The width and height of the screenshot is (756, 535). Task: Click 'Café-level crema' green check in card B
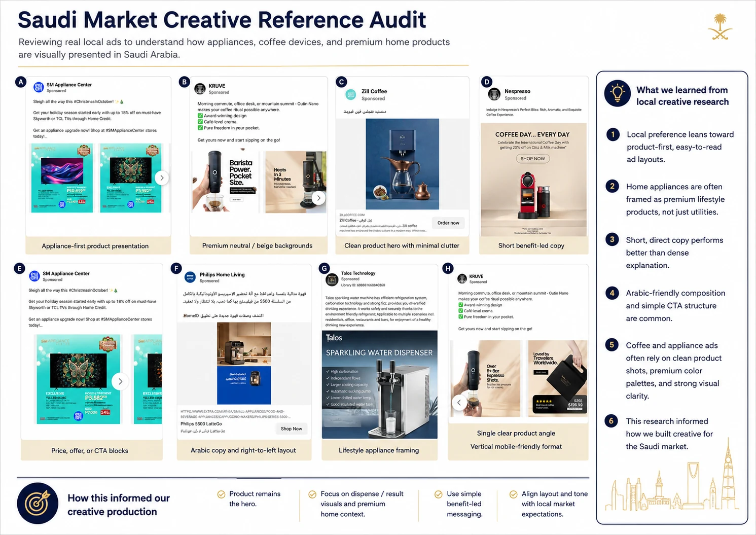tap(200, 122)
